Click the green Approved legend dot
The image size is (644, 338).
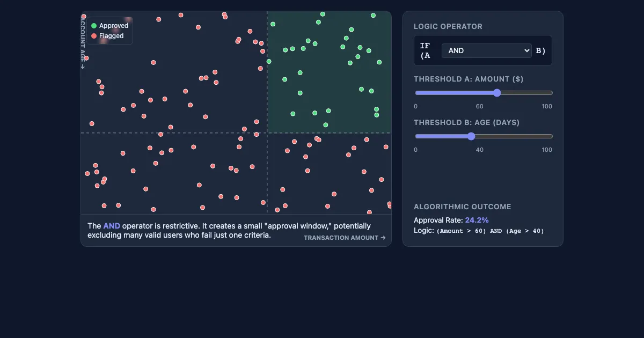[x=94, y=26]
